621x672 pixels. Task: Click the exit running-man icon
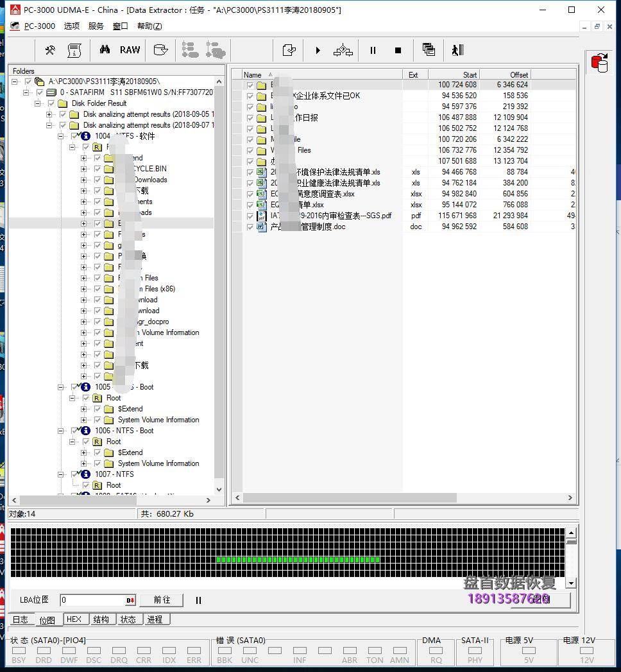point(457,50)
